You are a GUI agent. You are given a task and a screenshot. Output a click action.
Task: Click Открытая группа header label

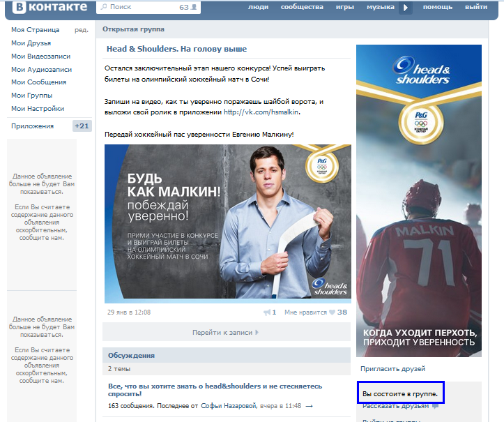pyautogui.click(x=133, y=29)
